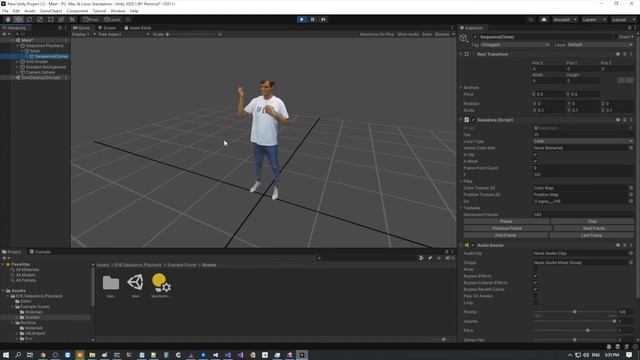
Task: Toggle Sequence (Script) enabled checkbox
Action: [x=473, y=120]
